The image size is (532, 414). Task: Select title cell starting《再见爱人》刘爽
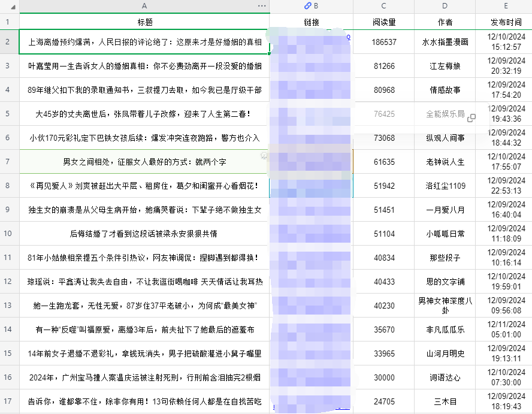[144, 186]
